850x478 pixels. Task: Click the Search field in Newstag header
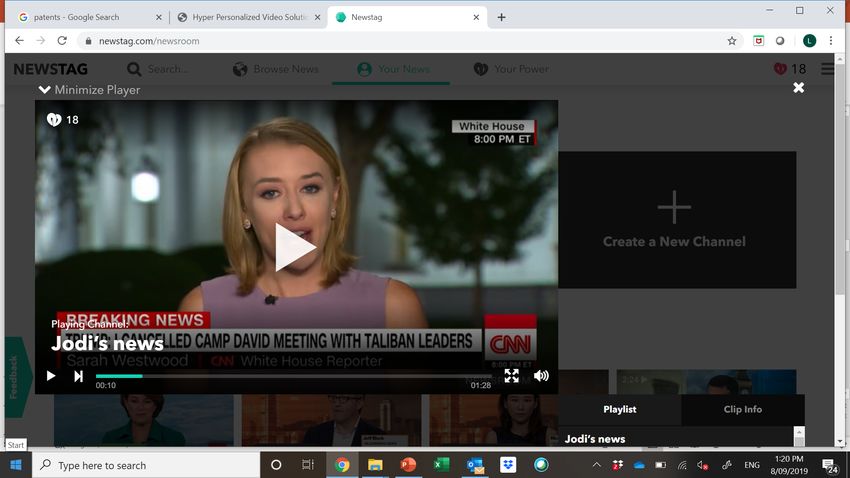tap(158, 69)
